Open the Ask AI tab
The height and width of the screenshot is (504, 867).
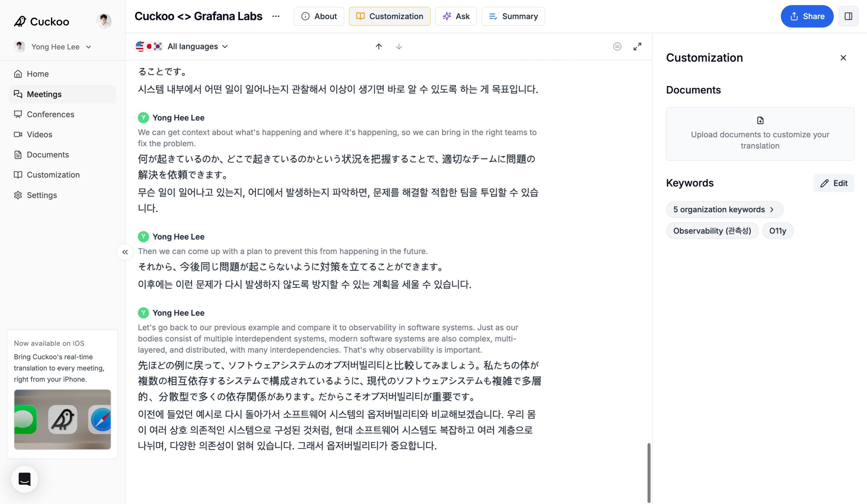456,16
